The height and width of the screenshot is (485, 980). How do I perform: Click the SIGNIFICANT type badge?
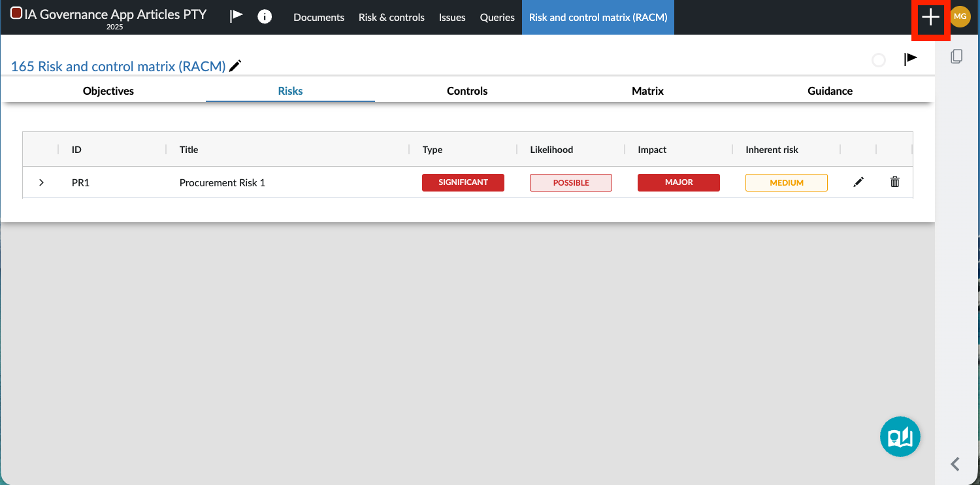[x=463, y=182]
